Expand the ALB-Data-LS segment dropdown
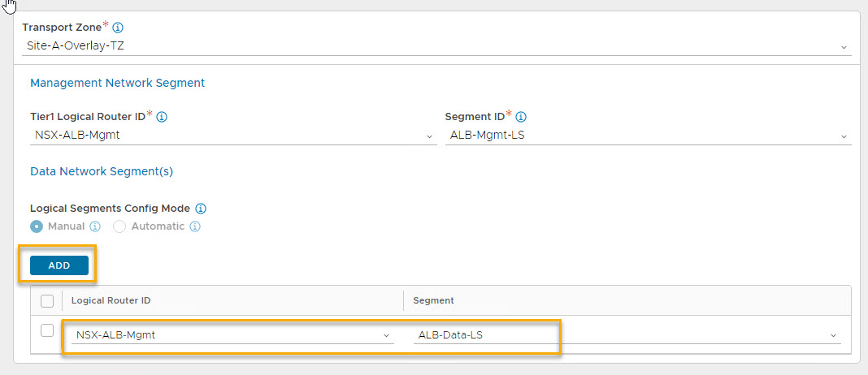The height and width of the screenshot is (375, 868). coord(627,334)
